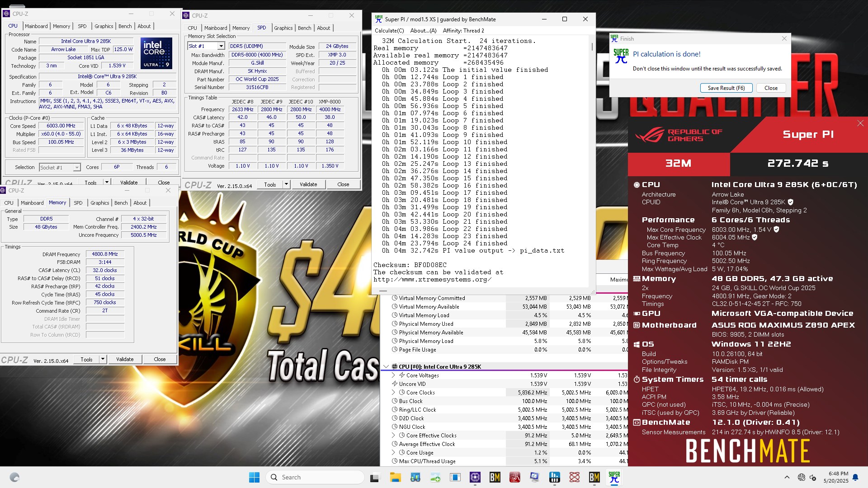
Task: Click Tools button in CPU-Z SPD window
Action: [x=270, y=184]
